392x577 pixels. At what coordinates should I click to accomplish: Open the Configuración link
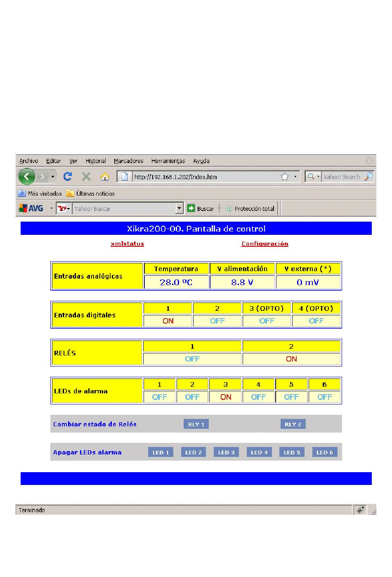pyautogui.click(x=265, y=244)
